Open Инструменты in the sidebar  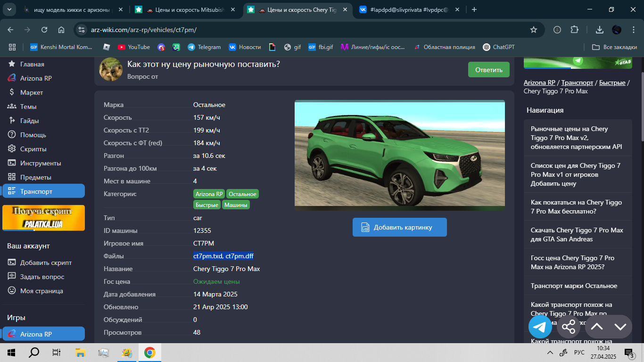[x=43, y=163]
